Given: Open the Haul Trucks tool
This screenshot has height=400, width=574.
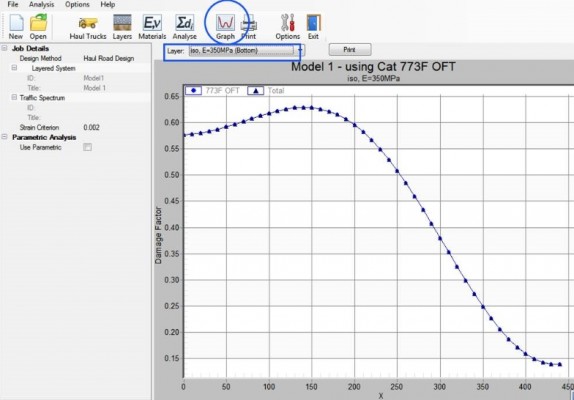Looking at the screenshot, I should 88,27.
